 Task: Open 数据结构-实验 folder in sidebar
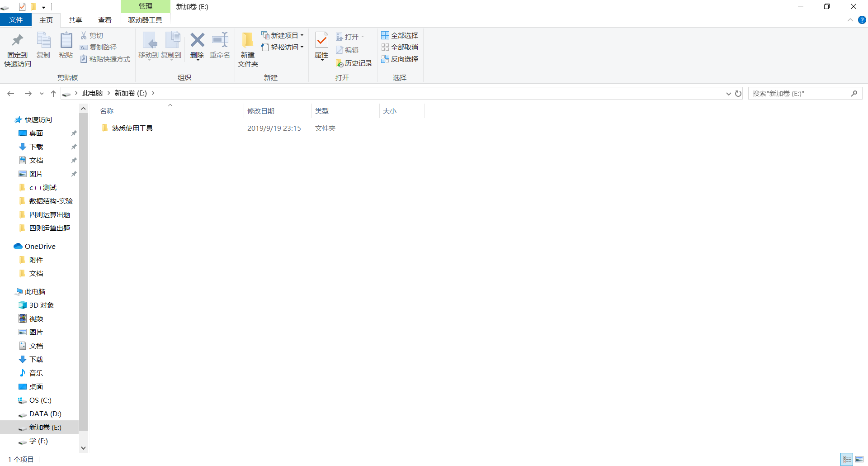[51, 201]
